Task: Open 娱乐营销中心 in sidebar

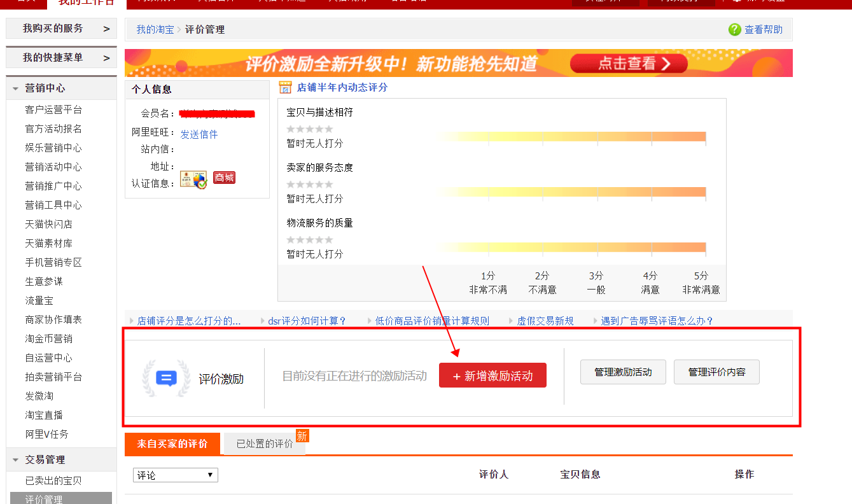Action: (53, 148)
